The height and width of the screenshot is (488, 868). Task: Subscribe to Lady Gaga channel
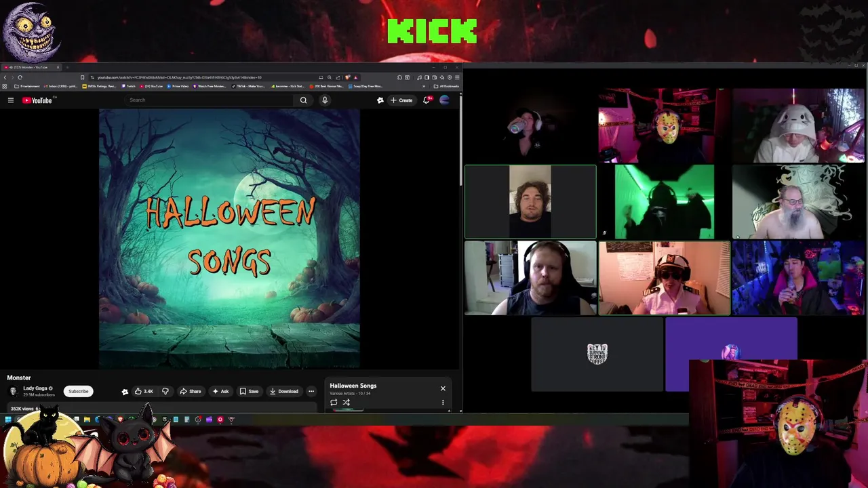(78, 391)
